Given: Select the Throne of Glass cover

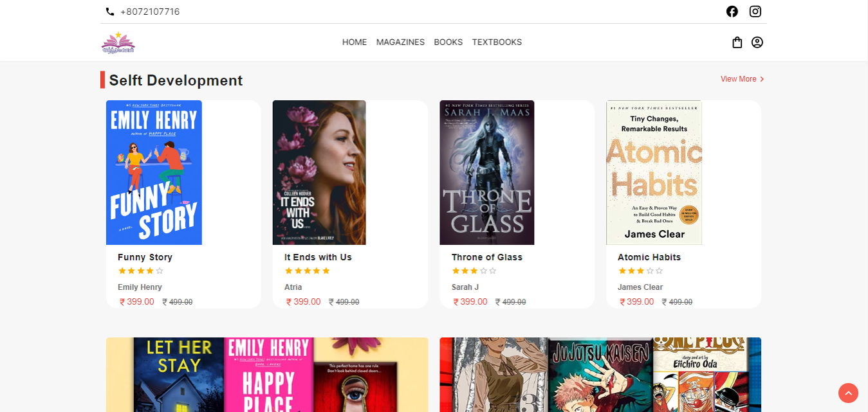Looking at the screenshot, I should click(486, 172).
